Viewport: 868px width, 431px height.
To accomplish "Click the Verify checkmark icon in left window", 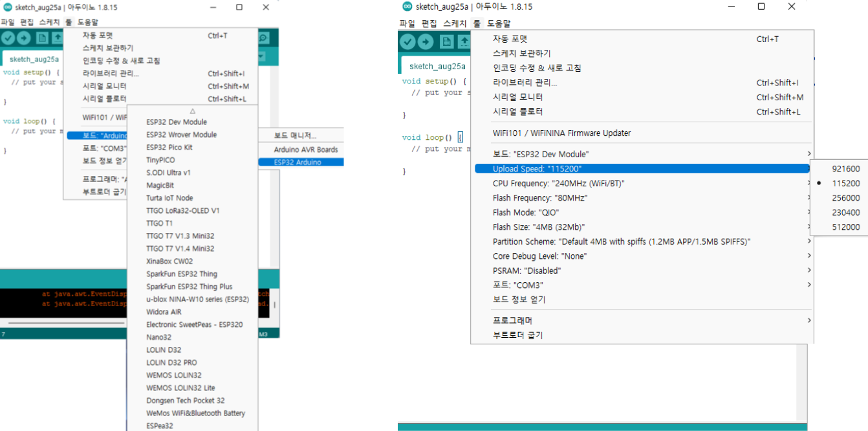I will pyautogui.click(x=8, y=38).
